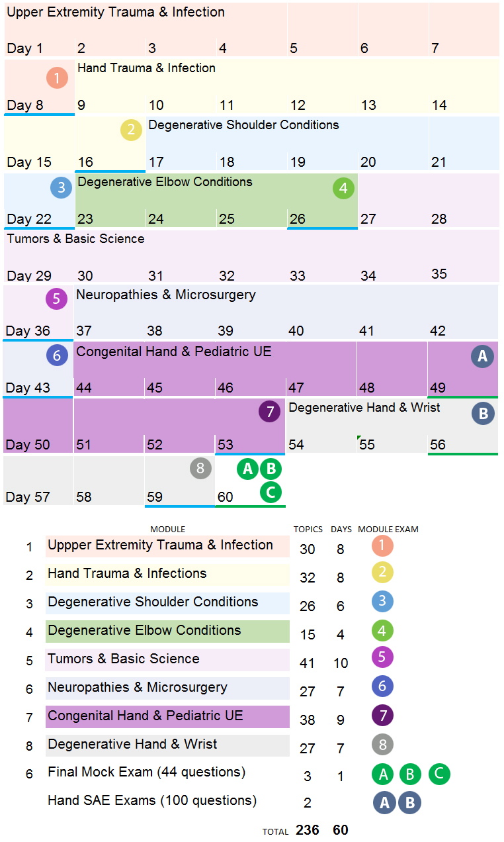This screenshot has width=504, height=842.
Task: Click Hand SAE Exams (100 questions) row label
Action: pyautogui.click(x=152, y=800)
